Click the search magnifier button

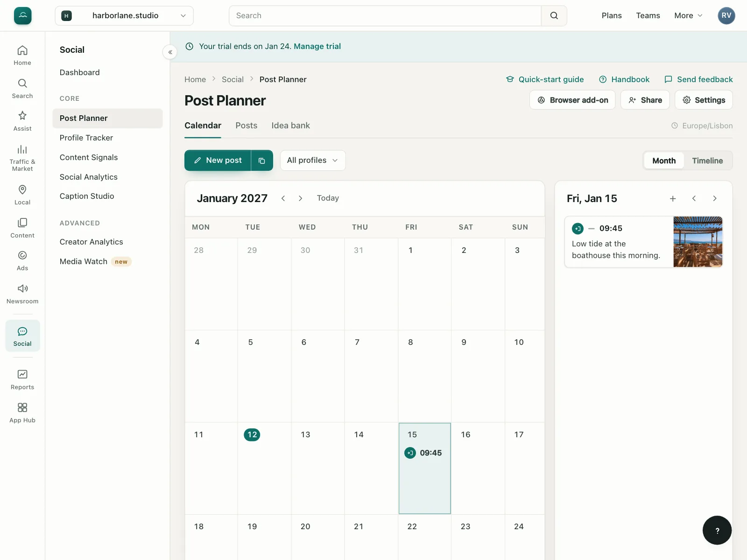(x=554, y=15)
